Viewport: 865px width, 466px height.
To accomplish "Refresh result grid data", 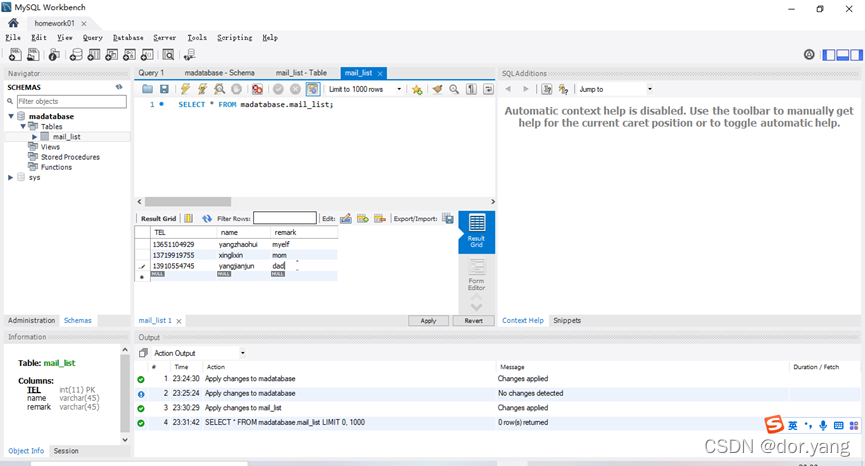I will (207, 218).
